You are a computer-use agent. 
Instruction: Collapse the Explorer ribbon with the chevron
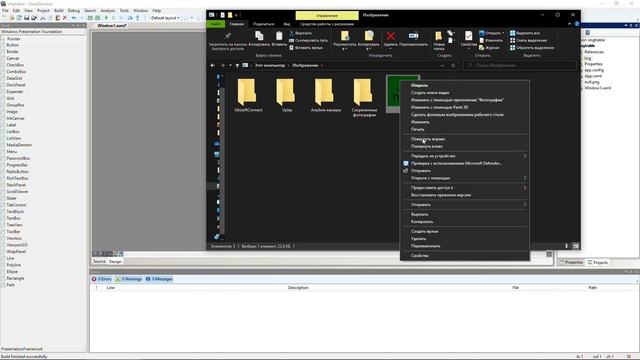click(x=569, y=24)
